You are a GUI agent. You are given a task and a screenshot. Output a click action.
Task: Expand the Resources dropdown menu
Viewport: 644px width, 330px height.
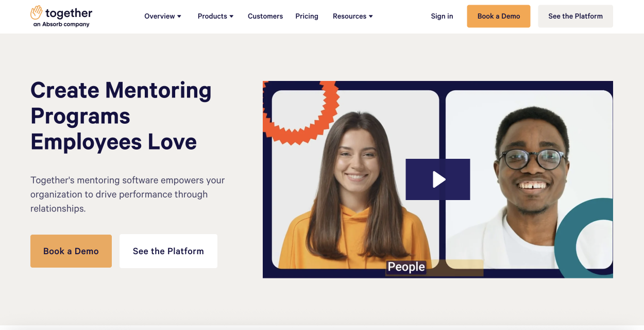353,16
